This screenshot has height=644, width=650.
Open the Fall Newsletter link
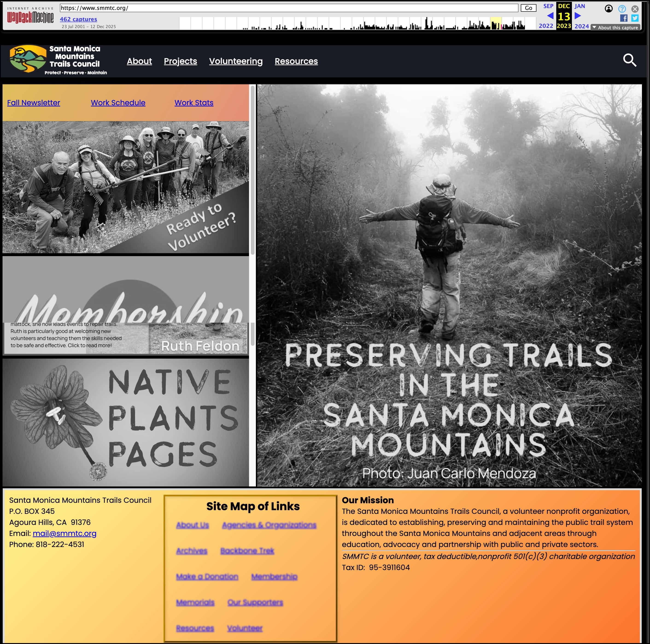(34, 103)
